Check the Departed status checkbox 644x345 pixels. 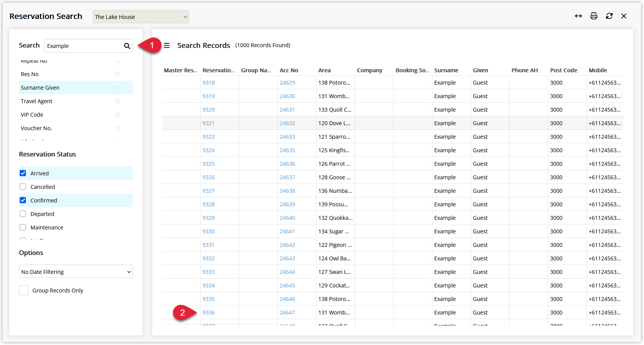click(x=23, y=214)
